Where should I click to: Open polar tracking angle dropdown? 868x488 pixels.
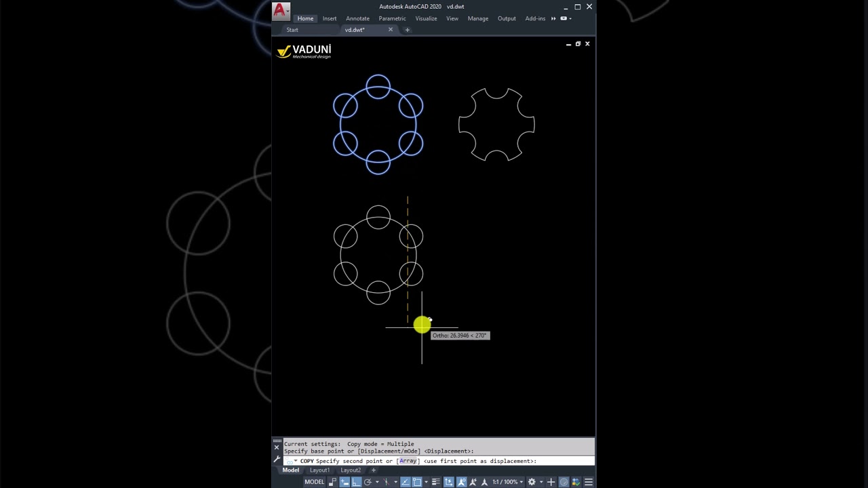377,482
